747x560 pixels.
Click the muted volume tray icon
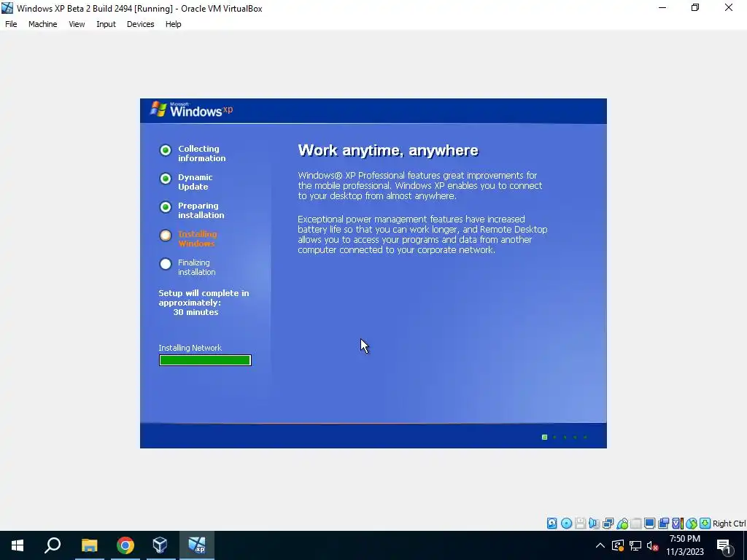[x=653, y=546]
